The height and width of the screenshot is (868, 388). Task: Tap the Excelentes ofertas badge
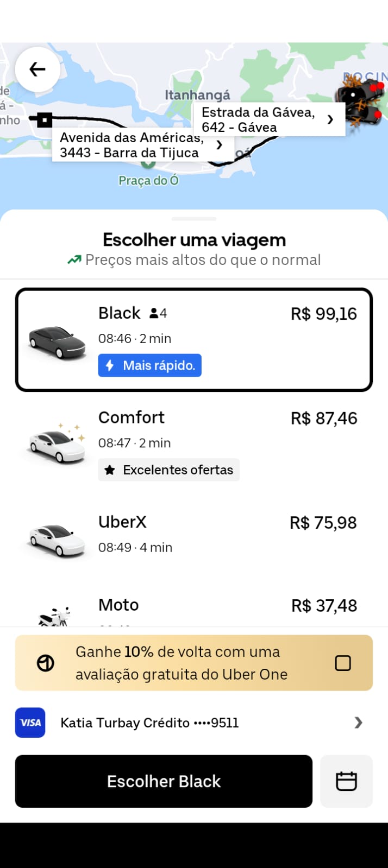click(169, 470)
